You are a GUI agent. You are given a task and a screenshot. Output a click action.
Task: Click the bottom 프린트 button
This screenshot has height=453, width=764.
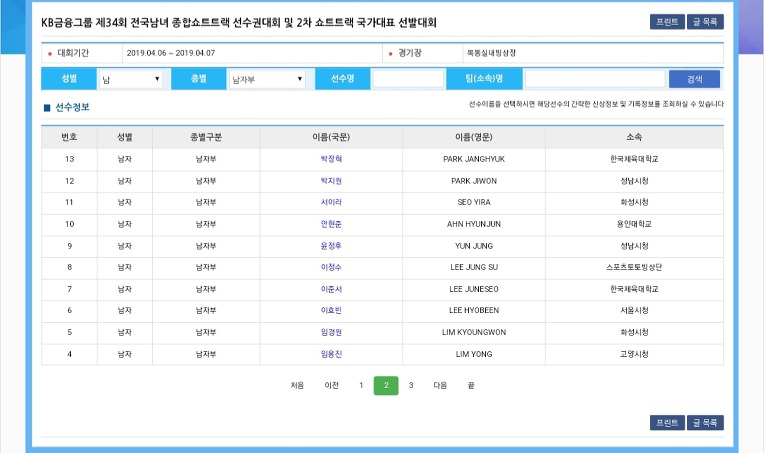[667, 422]
